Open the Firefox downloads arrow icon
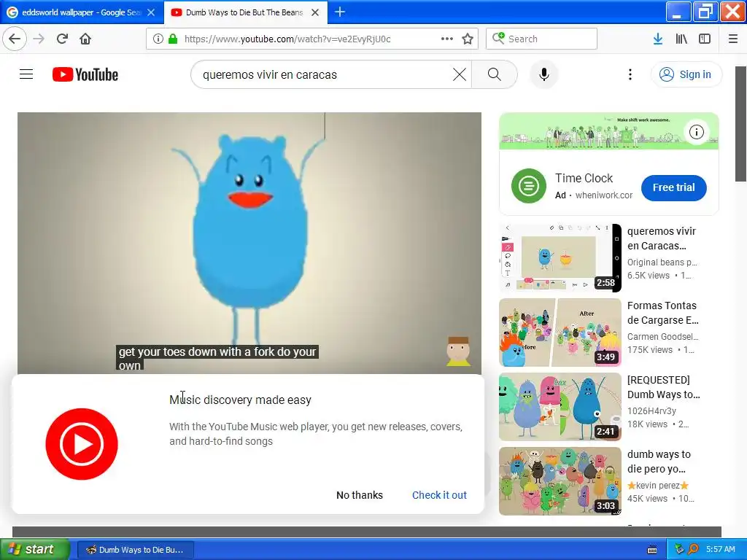Image resolution: width=747 pixels, height=560 pixels. [x=658, y=39]
